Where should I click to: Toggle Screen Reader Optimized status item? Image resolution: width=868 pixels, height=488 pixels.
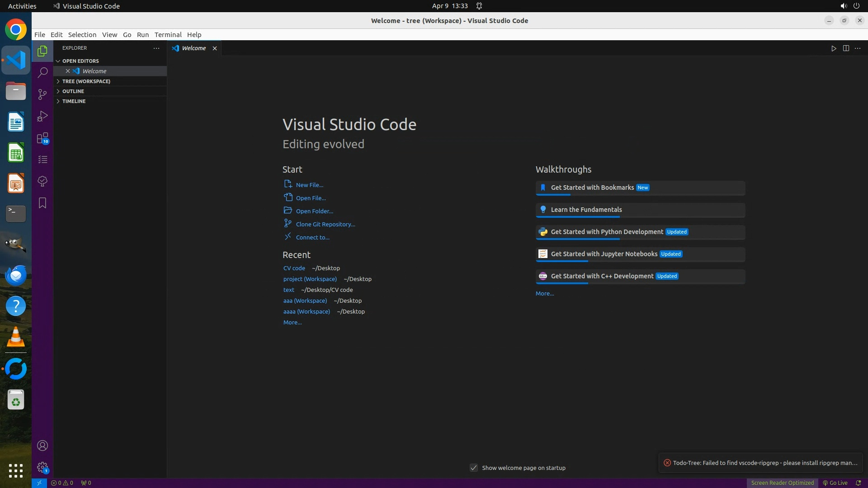coord(782,483)
